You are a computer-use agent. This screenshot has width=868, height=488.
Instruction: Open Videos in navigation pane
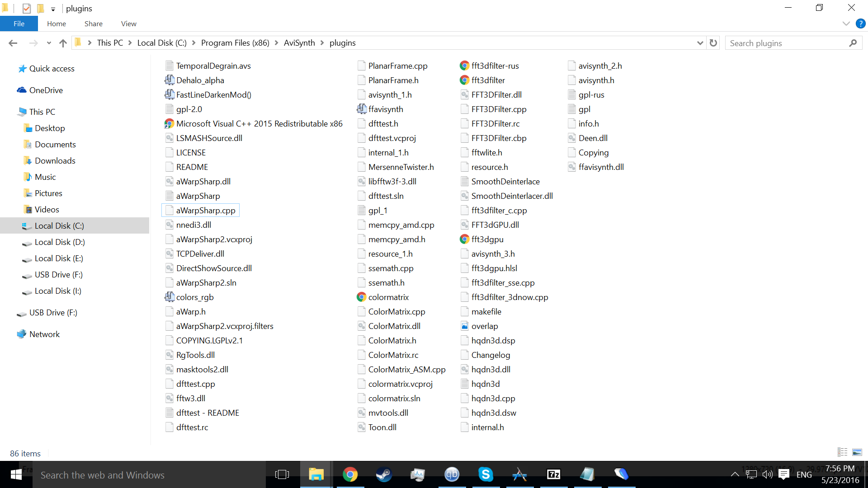coord(42,210)
